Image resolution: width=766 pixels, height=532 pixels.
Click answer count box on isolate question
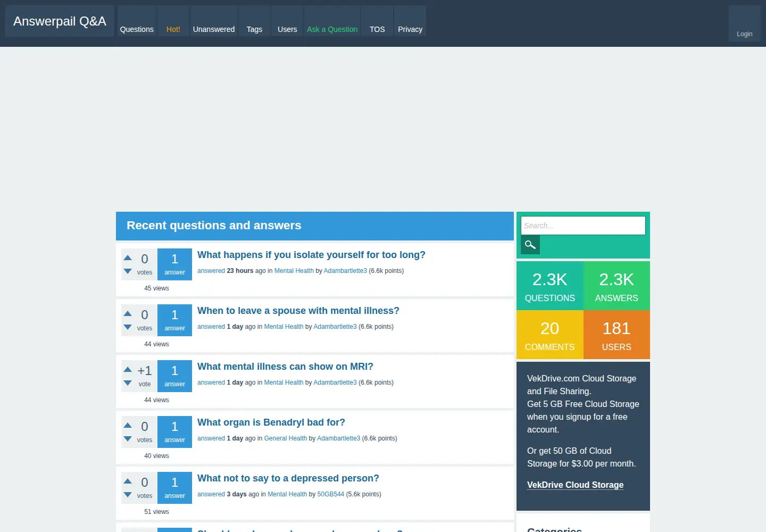tap(174, 264)
